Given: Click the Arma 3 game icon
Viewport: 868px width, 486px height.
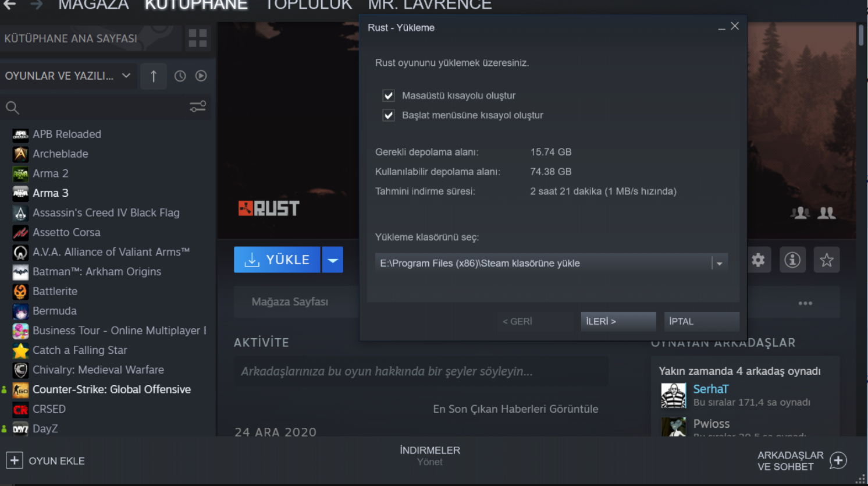Looking at the screenshot, I should (20, 193).
